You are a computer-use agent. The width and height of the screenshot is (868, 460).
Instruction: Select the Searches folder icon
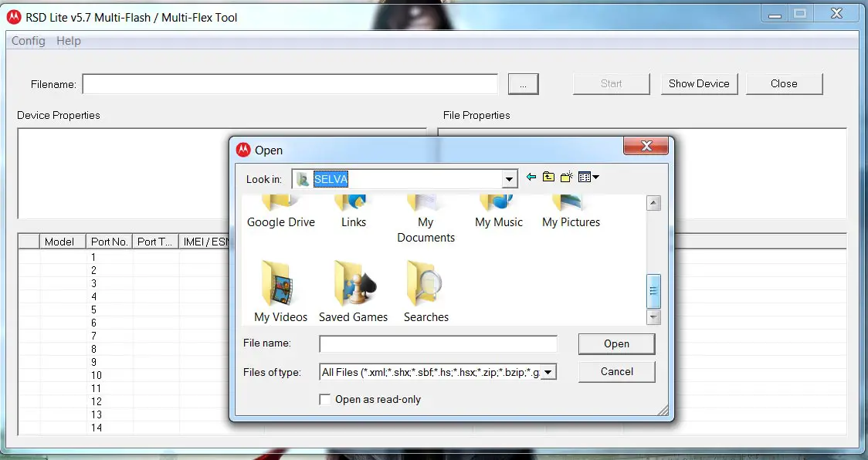click(x=426, y=283)
